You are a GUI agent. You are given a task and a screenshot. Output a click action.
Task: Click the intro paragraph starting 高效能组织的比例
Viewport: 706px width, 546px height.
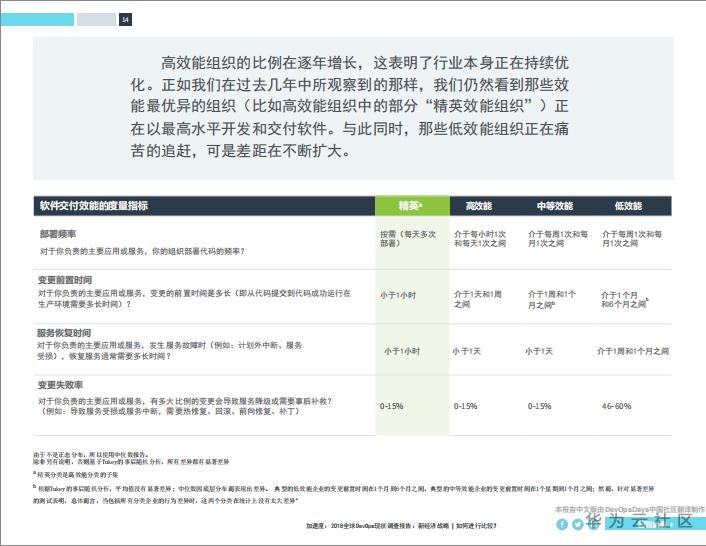pyautogui.click(x=350, y=107)
